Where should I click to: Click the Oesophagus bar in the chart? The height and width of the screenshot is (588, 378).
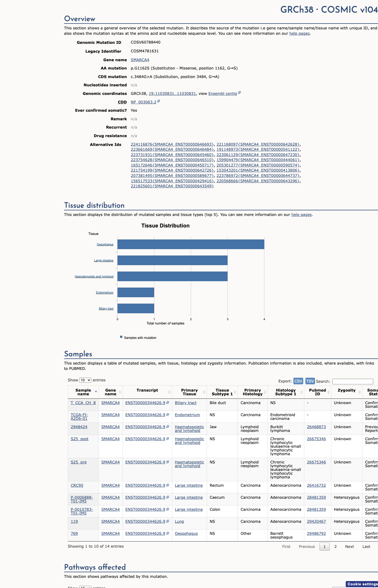pos(191,244)
